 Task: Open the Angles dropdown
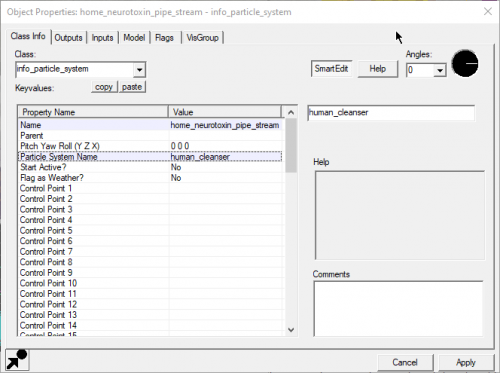pyautogui.click(x=440, y=70)
